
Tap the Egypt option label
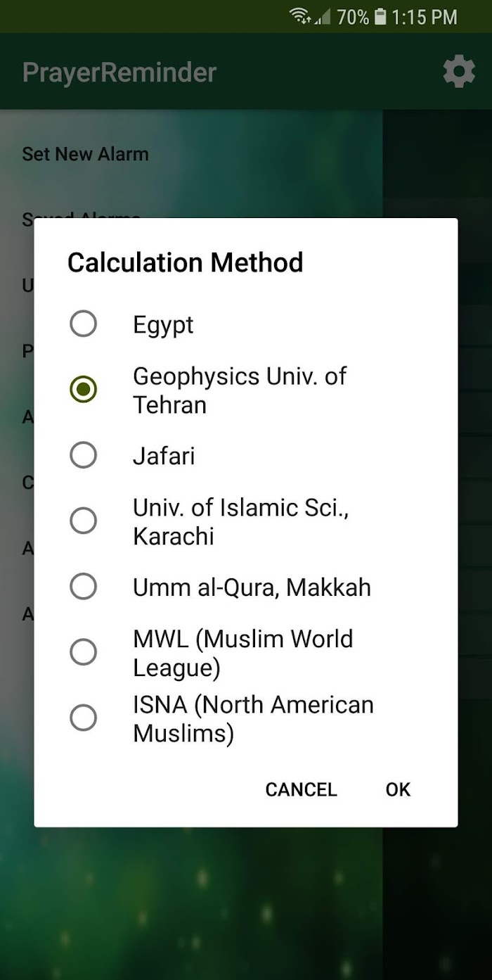pyautogui.click(x=163, y=325)
